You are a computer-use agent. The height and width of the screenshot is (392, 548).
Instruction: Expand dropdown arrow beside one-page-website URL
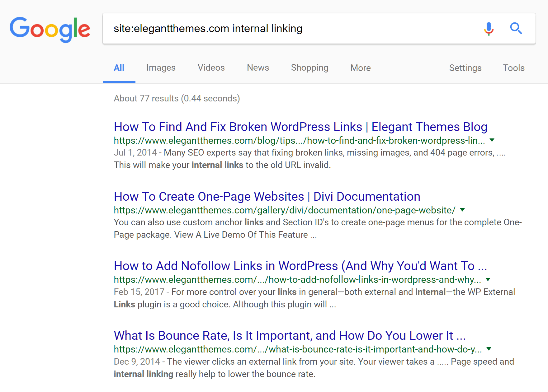point(462,210)
